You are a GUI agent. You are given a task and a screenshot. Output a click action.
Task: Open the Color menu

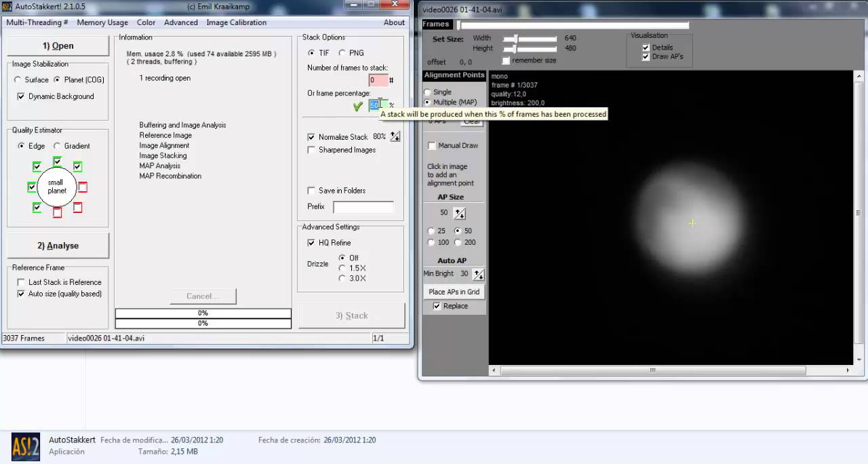pyautogui.click(x=146, y=22)
